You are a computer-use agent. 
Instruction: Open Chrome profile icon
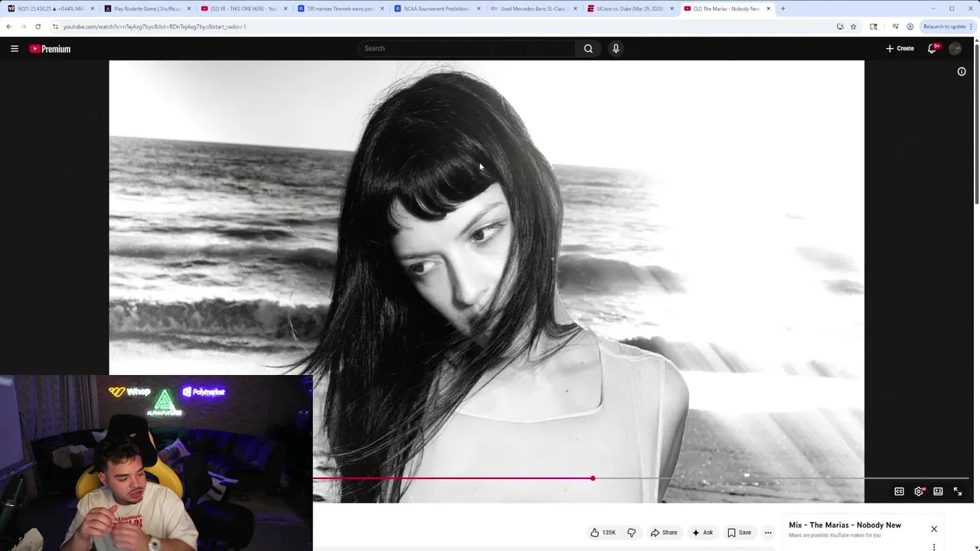(910, 26)
